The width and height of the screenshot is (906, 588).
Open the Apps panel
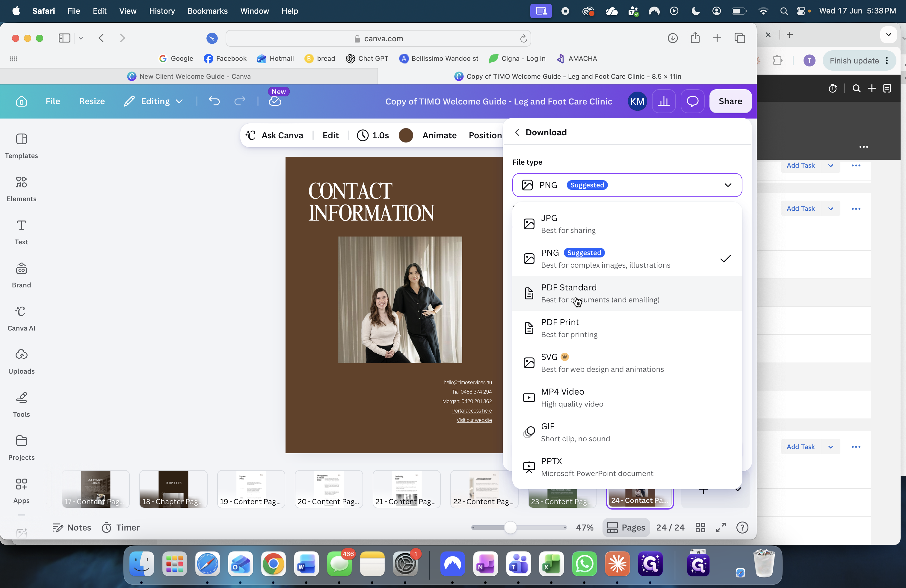pos(21,491)
